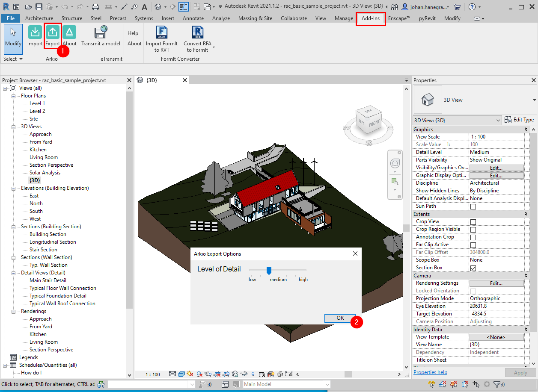Open the File menu tab

click(11, 18)
